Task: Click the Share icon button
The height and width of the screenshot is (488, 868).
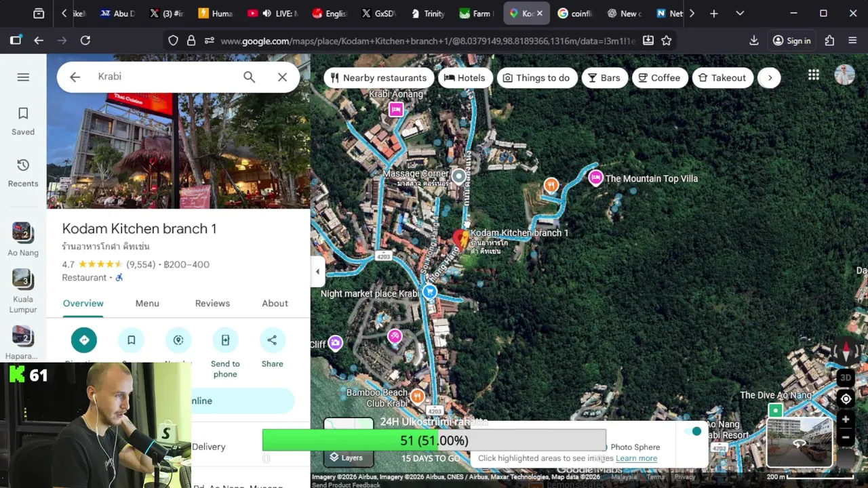Action: 272,340
